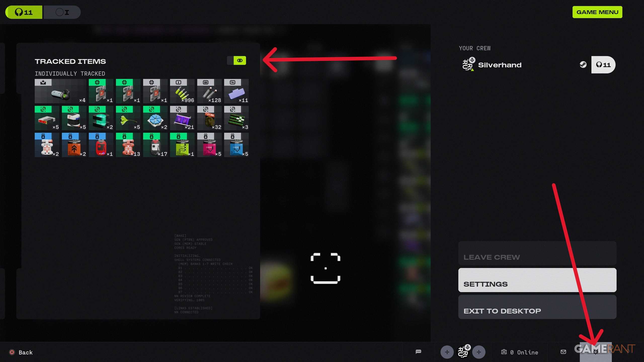
Task: Switch to the 'I' tab at top left
Action: pyautogui.click(x=62, y=12)
